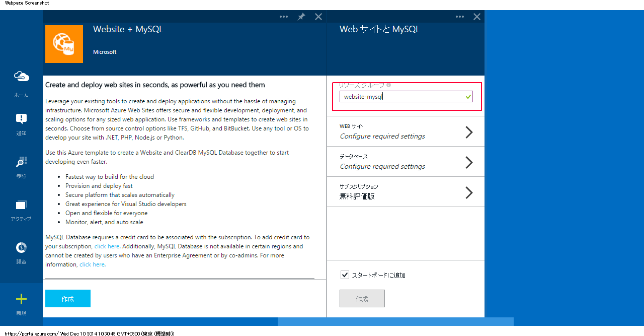
Task: Open ellipsis menu on Web サイトと MySQL blade
Action: [460, 17]
